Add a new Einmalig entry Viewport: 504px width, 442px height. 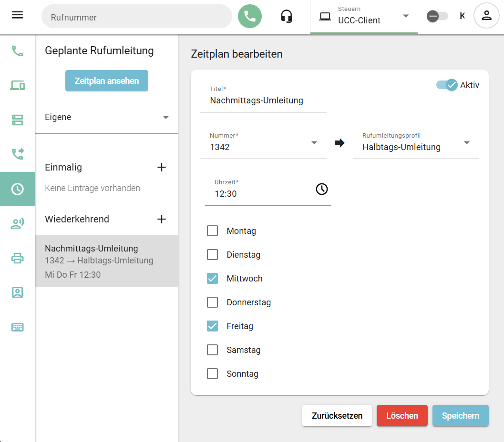click(162, 167)
